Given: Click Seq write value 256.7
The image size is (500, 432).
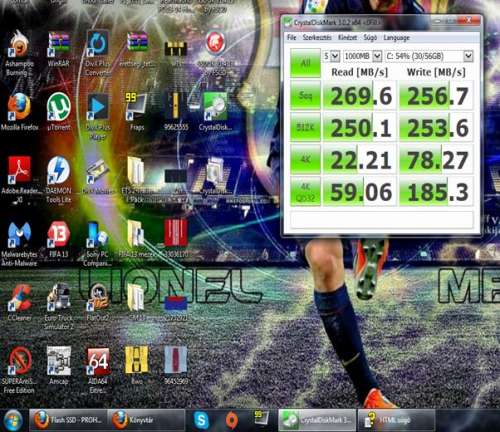Looking at the screenshot, I should (436, 95).
